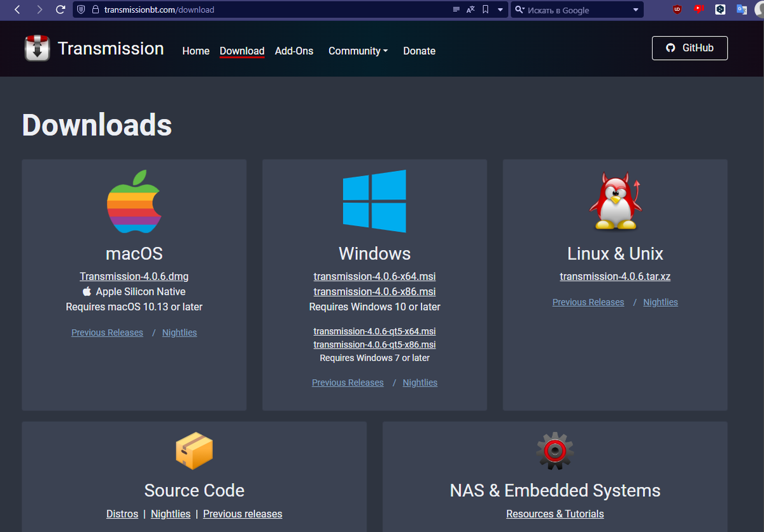Open Source Code Nightlies link
The height and width of the screenshot is (532, 764).
tap(171, 514)
